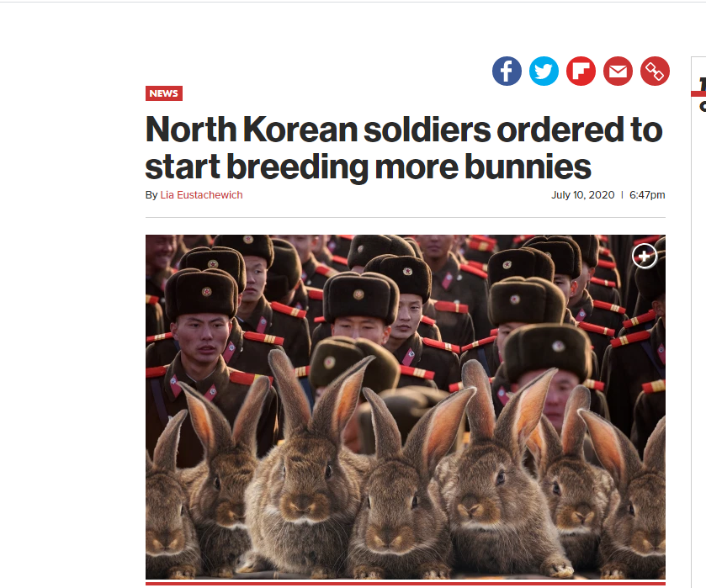
Task: Email this article via envelope icon
Action: pos(618,71)
